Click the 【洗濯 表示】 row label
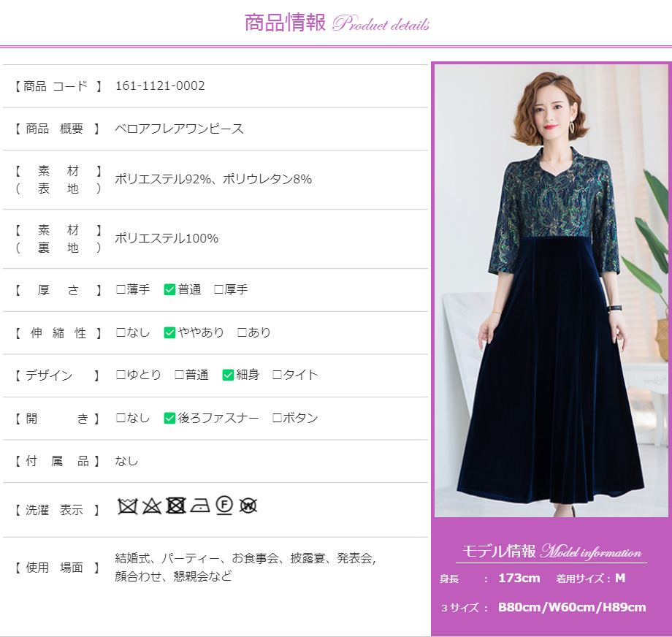This screenshot has width=672, height=637. [x=58, y=510]
